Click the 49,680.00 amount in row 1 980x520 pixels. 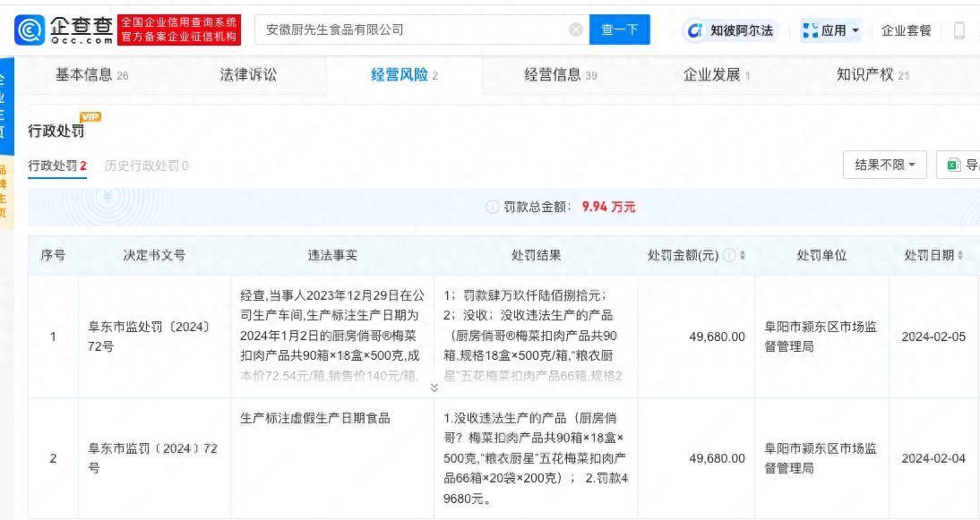pyautogui.click(x=717, y=337)
